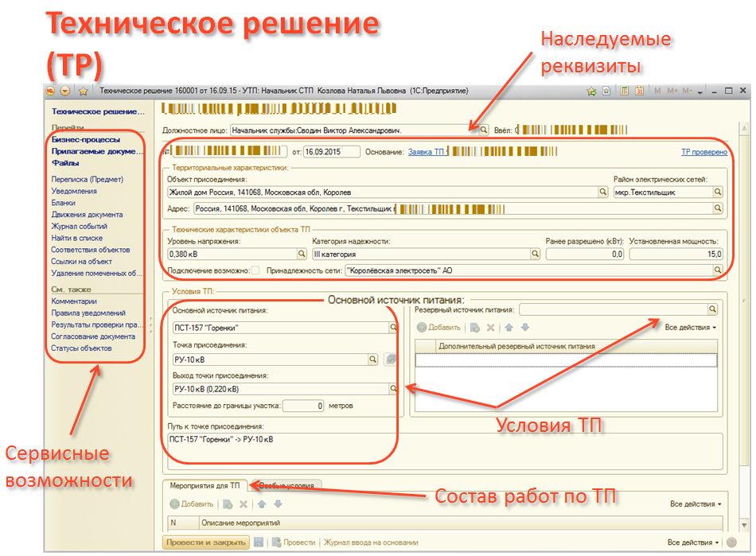Click lookup magnifier for Должностное лицо field
The image size is (756, 556).
[x=484, y=128]
